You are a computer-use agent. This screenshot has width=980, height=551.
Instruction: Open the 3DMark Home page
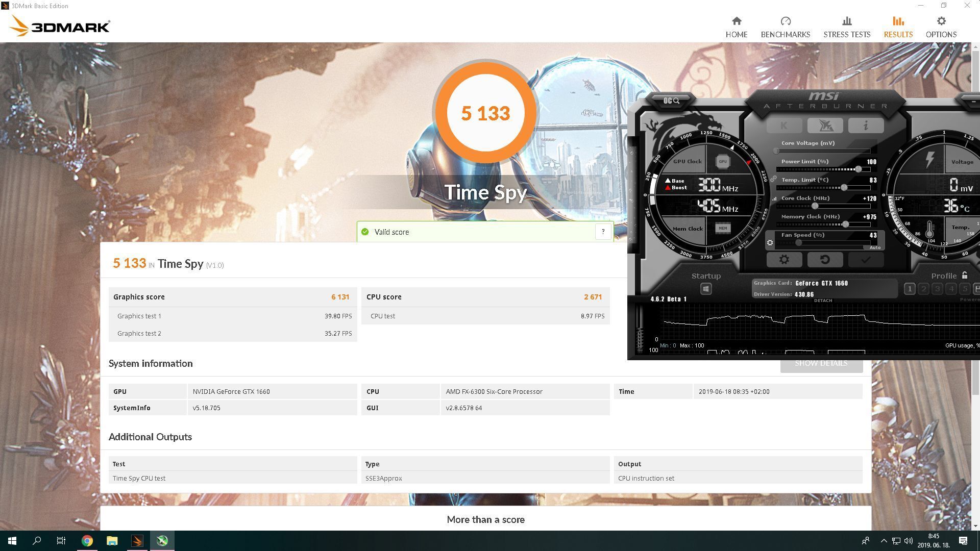(x=736, y=27)
